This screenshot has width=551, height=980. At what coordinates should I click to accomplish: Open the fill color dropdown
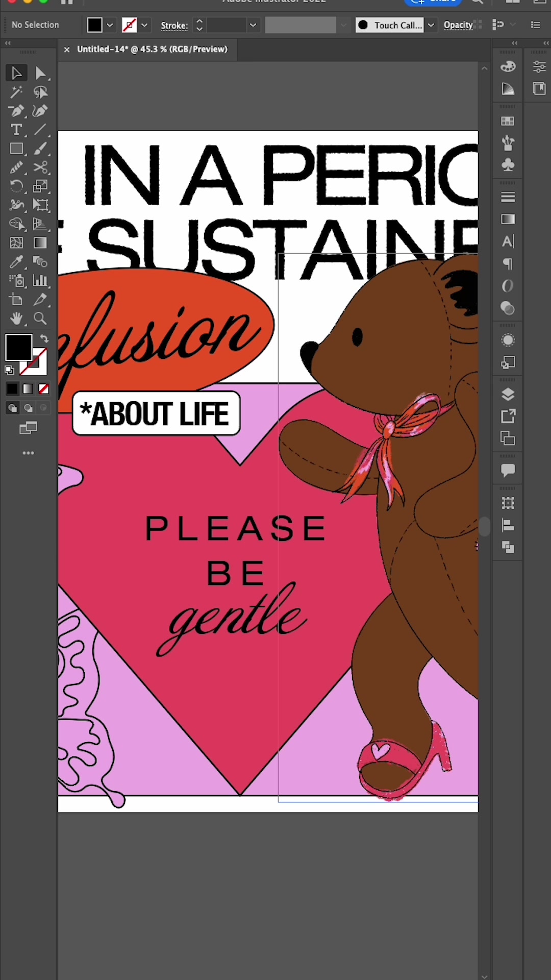[x=110, y=25]
